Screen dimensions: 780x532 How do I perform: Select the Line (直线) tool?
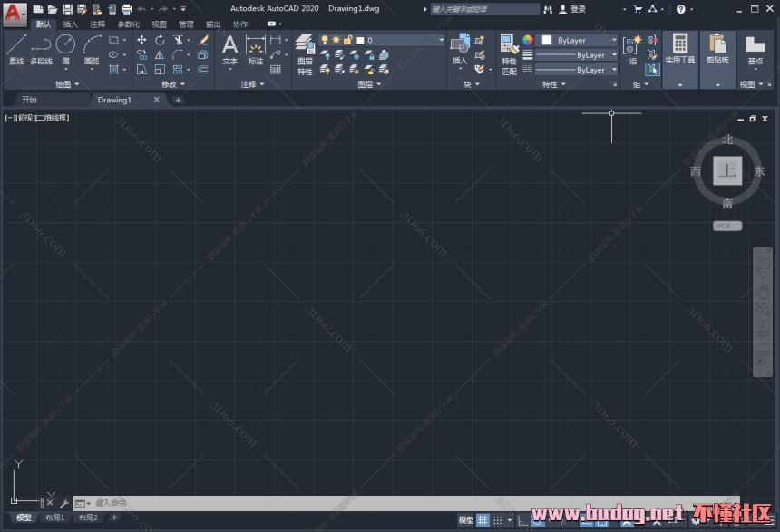(x=16, y=49)
